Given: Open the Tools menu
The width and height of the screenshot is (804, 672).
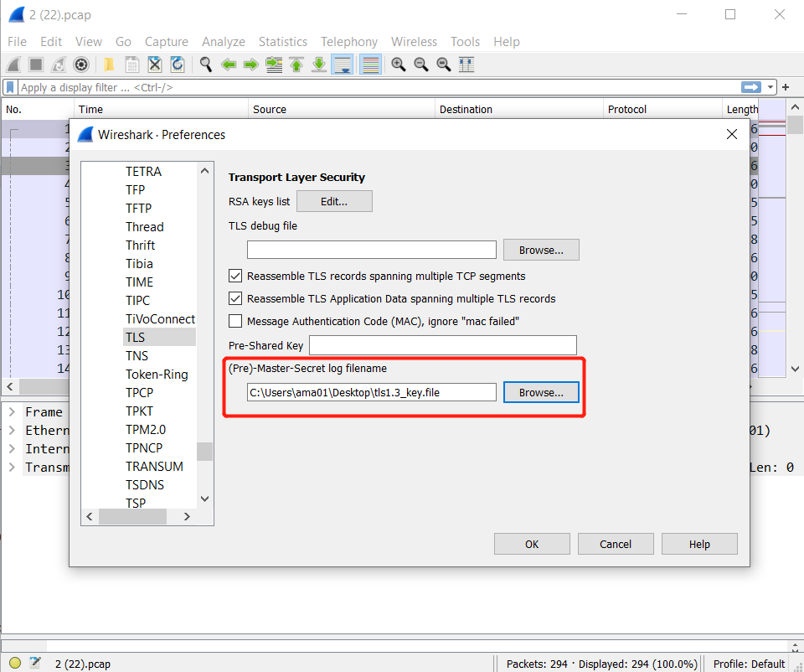Looking at the screenshot, I should (x=465, y=42).
